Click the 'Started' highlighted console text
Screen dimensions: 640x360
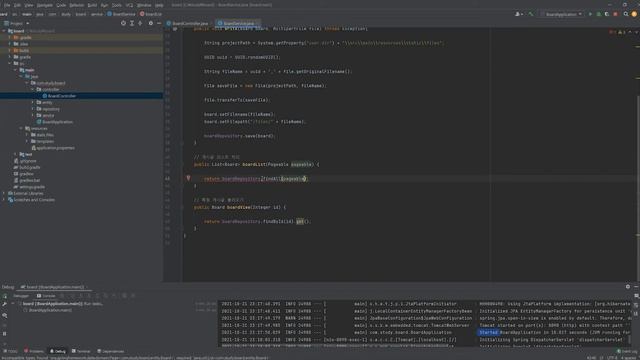tap(488, 332)
